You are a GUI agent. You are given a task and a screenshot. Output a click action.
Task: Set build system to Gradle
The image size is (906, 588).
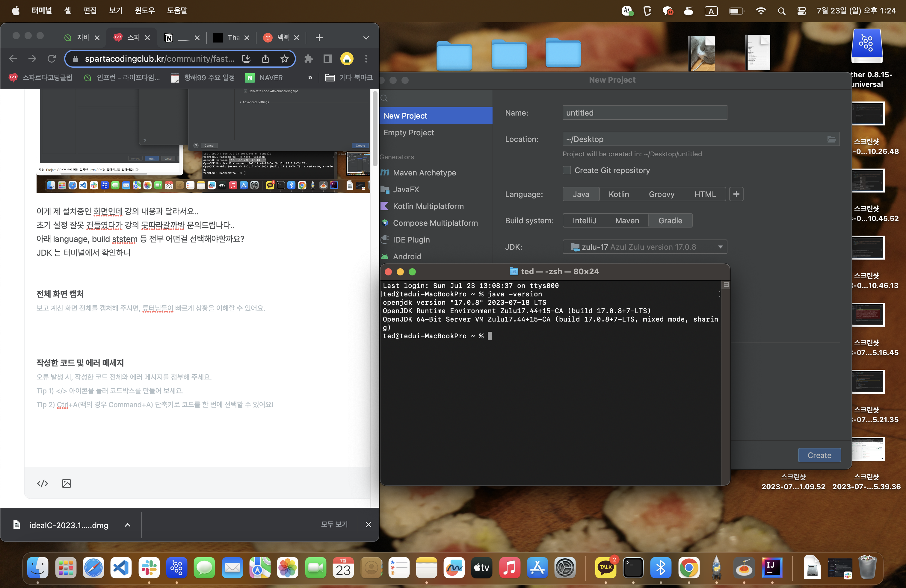click(x=671, y=221)
